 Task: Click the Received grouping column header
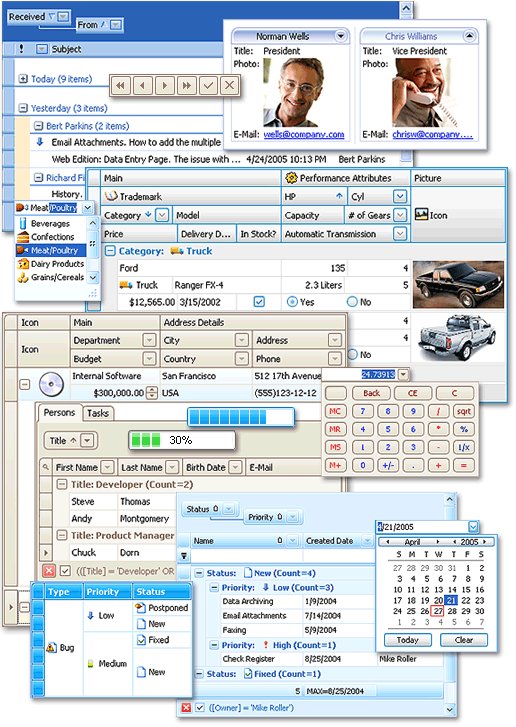point(39,17)
